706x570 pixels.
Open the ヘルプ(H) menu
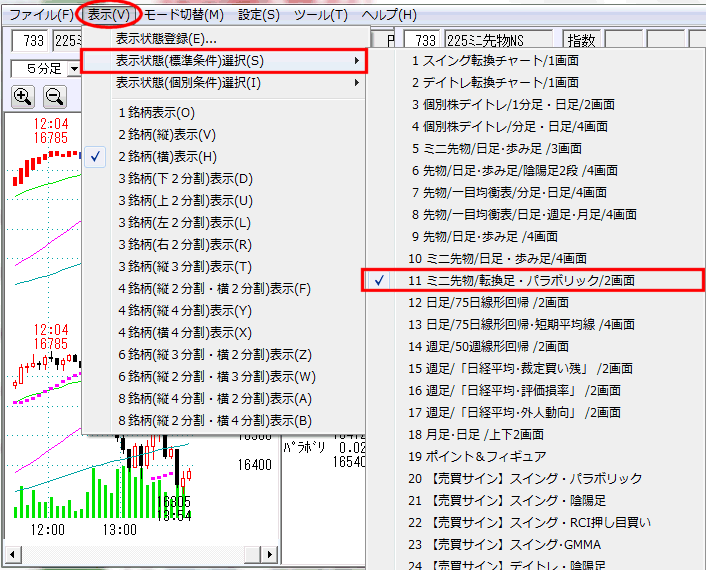[389, 15]
